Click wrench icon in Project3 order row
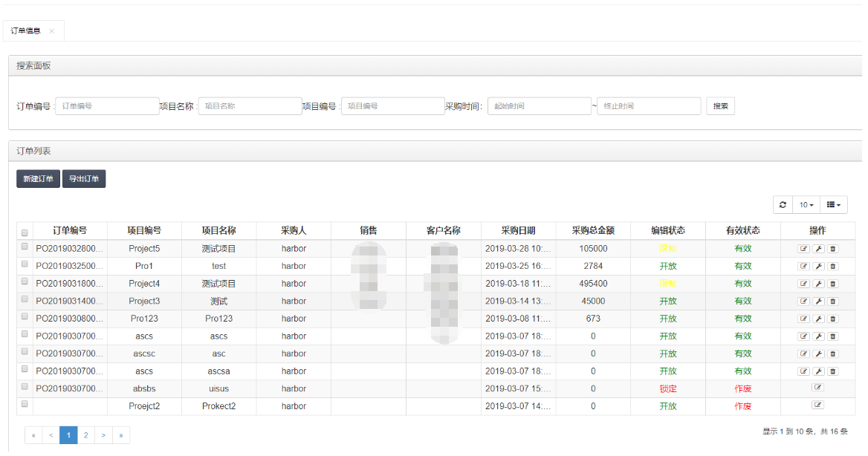This screenshot has width=868, height=456. coord(818,301)
